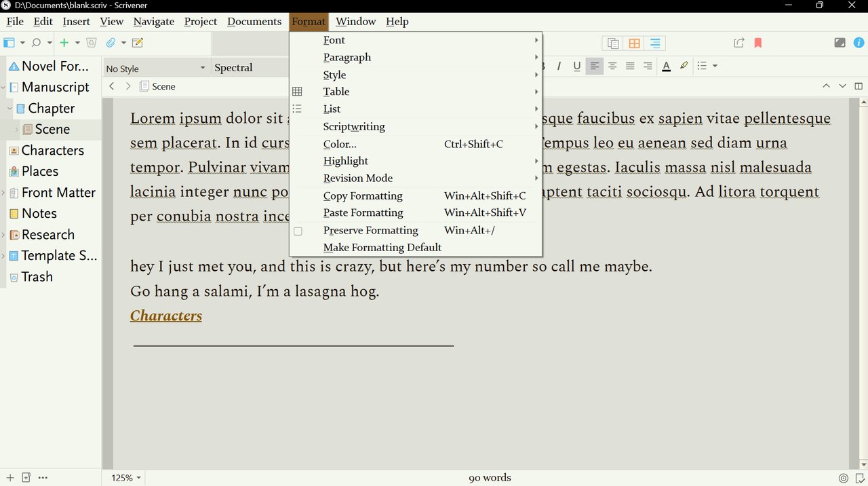Screen dimensions: 868x486
Task: Click the Scene header document title
Action: coord(163,86)
